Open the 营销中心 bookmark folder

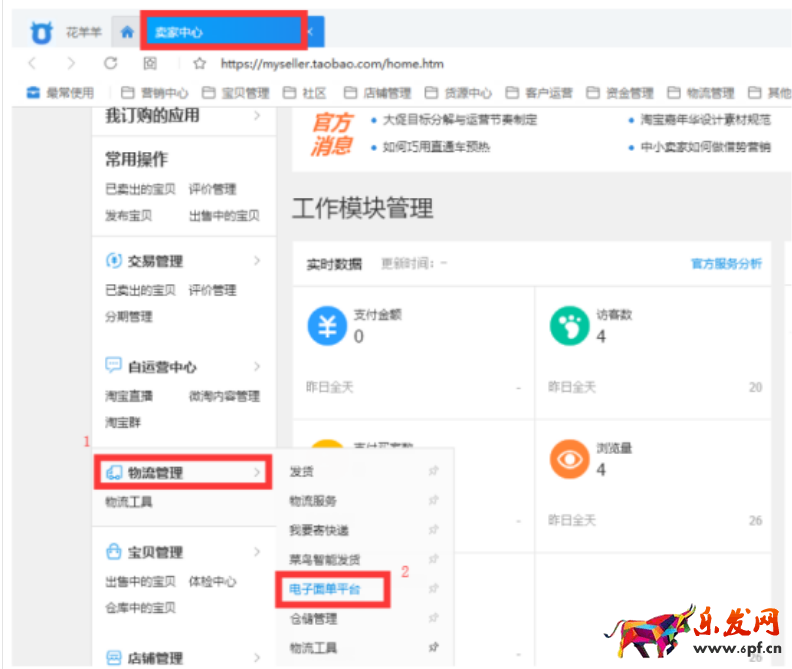(x=158, y=93)
